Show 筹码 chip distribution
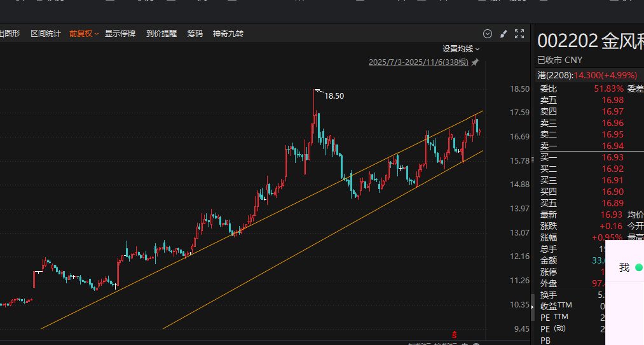 pyautogui.click(x=195, y=34)
